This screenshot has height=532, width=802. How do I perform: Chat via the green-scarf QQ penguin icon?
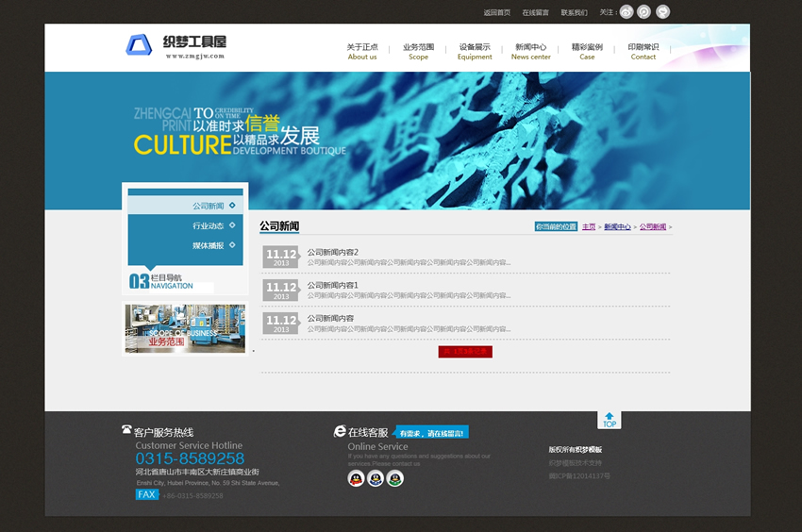394,479
